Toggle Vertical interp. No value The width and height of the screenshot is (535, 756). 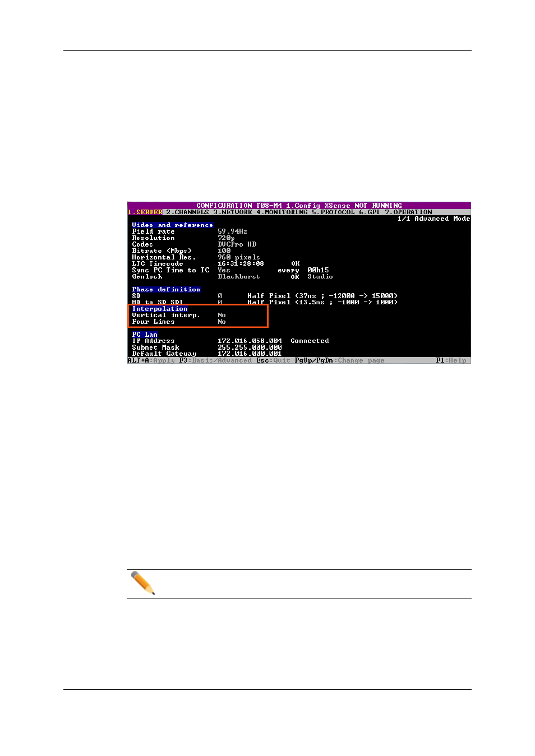point(222,316)
